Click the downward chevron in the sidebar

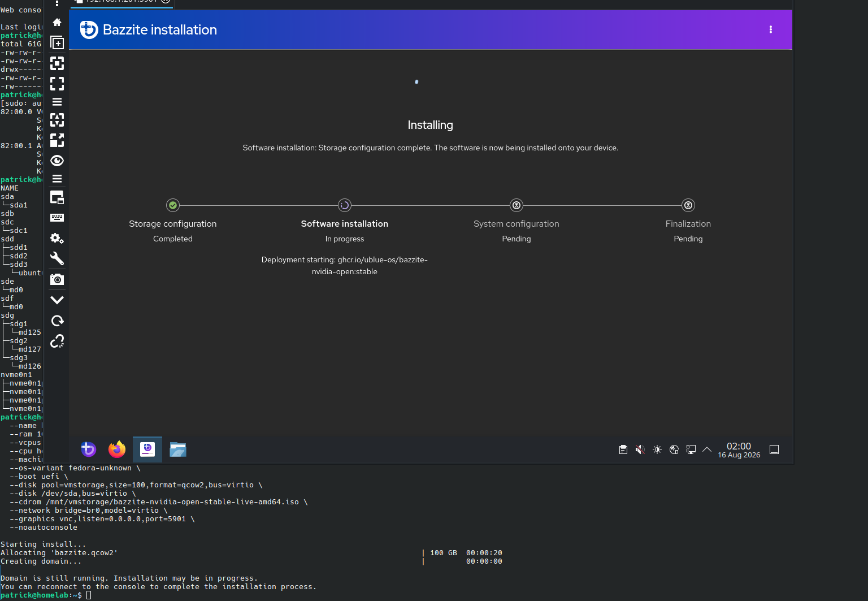[x=57, y=300]
